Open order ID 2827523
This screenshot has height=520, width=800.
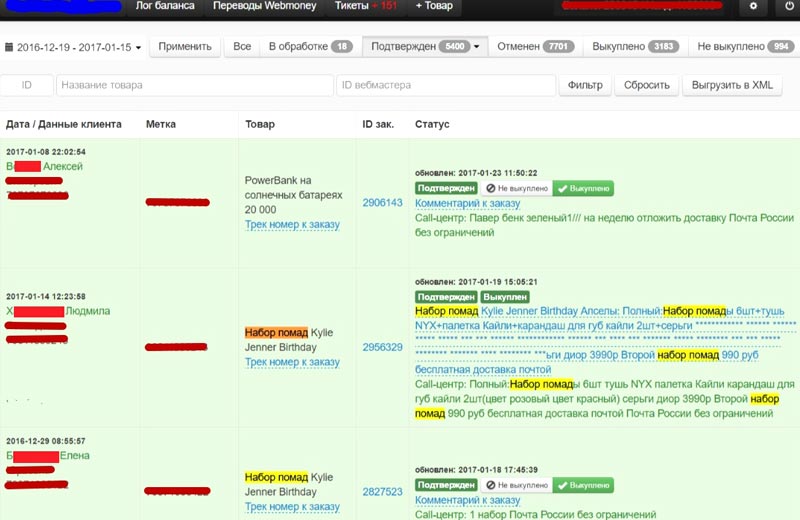382,492
